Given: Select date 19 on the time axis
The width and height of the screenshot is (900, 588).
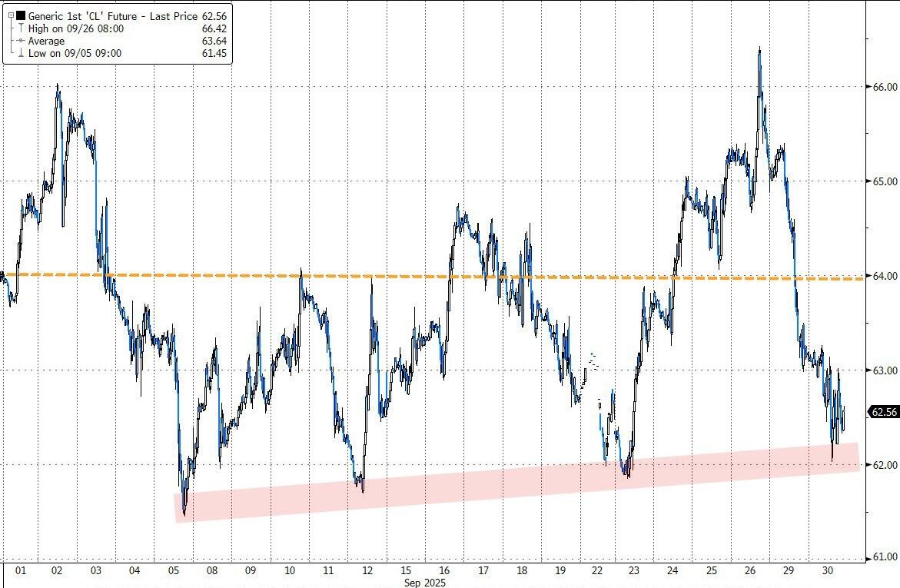Looking at the screenshot, I should [x=561, y=571].
